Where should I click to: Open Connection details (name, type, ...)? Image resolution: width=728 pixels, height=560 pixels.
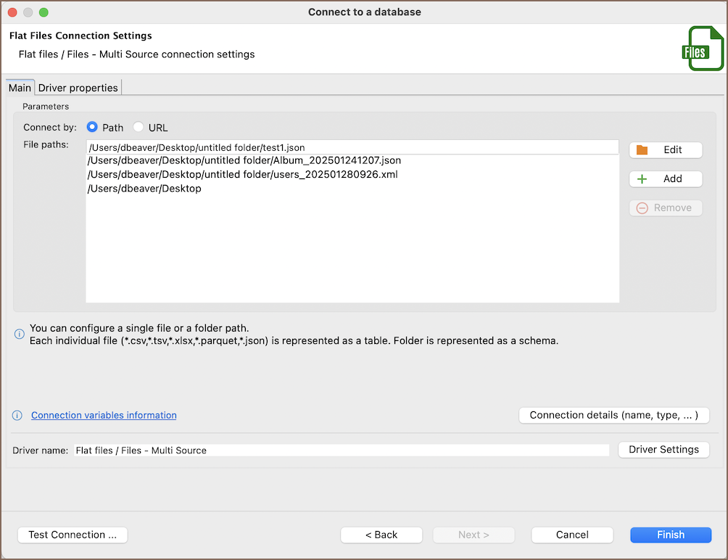(613, 416)
